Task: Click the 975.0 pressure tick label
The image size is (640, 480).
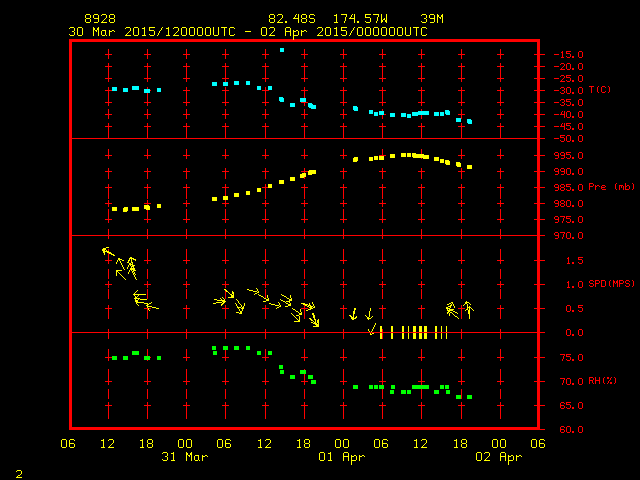Action: [x=569, y=220]
